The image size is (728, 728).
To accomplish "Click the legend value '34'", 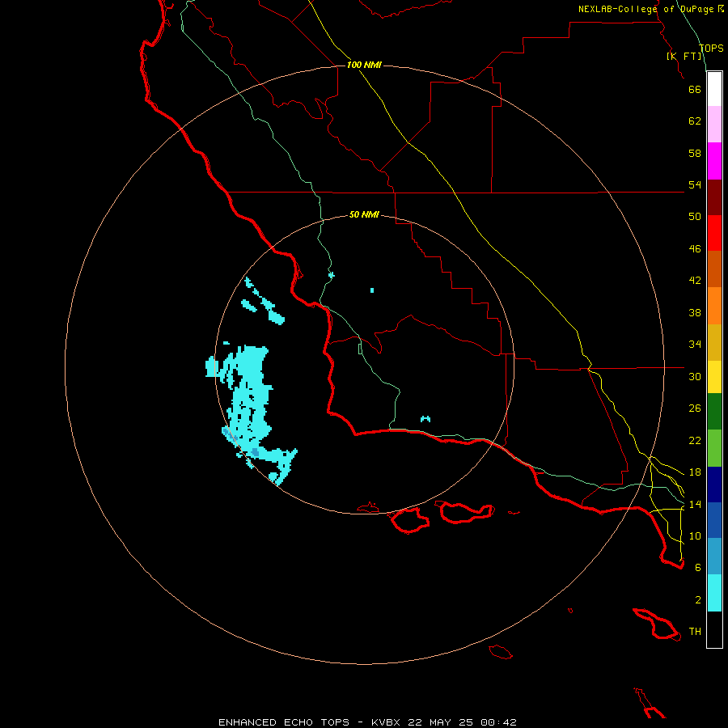I will tap(695, 345).
